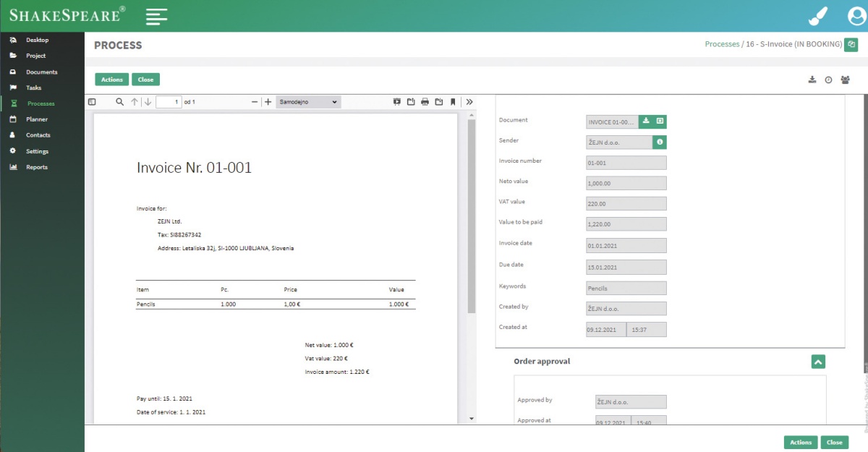The image size is (868, 452).
Task: Open the Samodejno zoom dropdown
Action: 308,102
